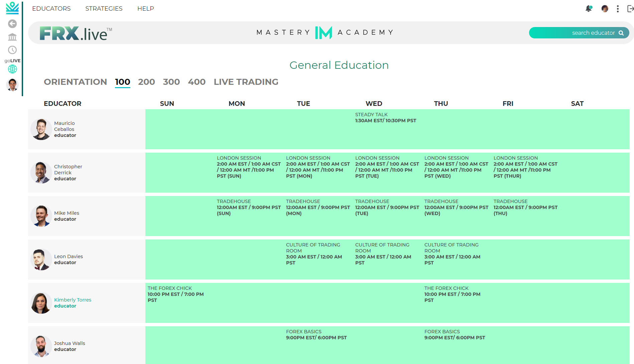The image size is (634, 364).
Task: Open Mike Miles educator name link
Action: click(67, 213)
